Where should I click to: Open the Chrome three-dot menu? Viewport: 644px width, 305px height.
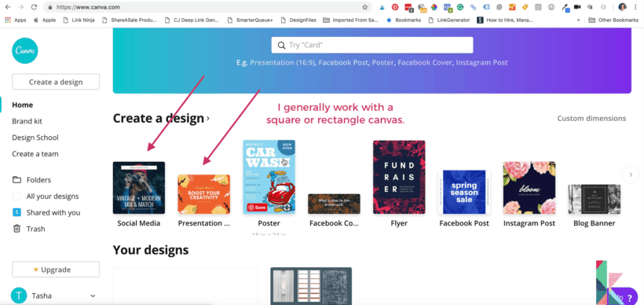point(635,7)
